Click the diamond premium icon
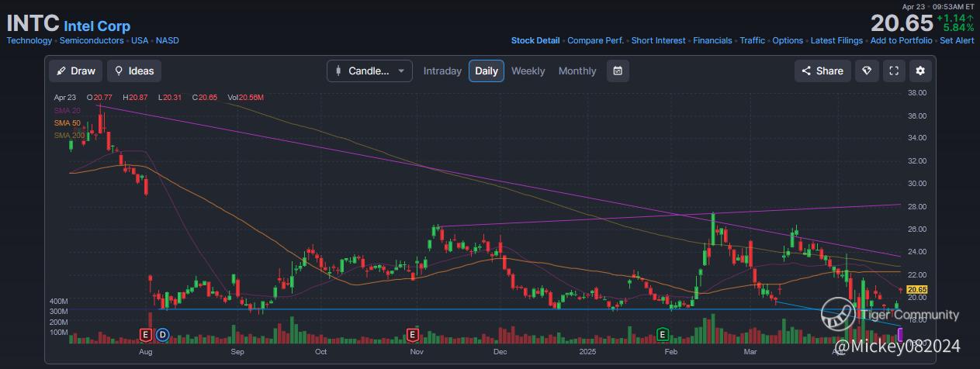Viewport: 980px width, 369px height. point(867,71)
